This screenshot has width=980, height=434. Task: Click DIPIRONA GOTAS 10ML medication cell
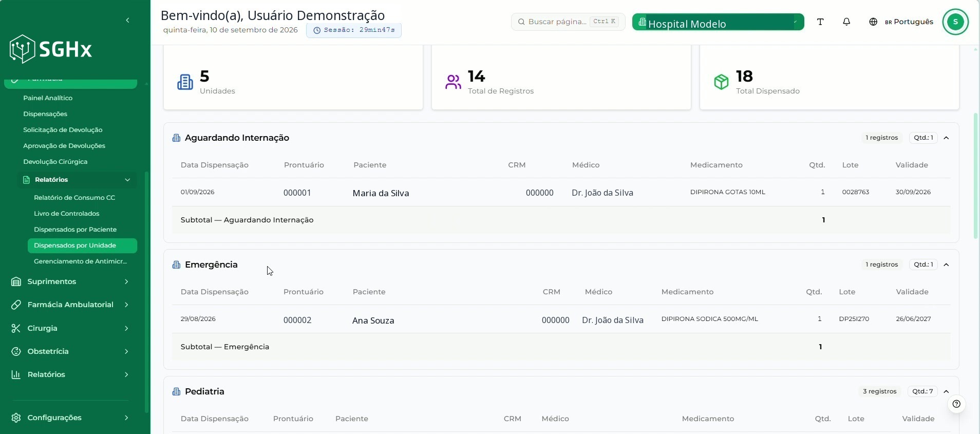(x=728, y=192)
